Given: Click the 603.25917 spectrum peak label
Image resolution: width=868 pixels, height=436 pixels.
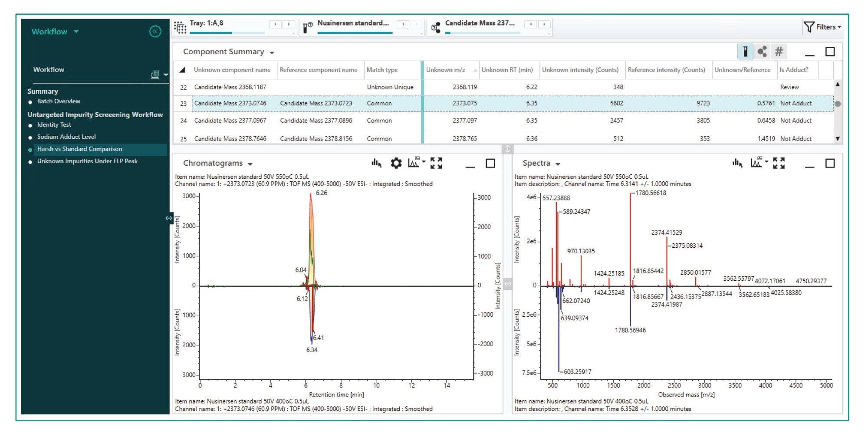Looking at the screenshot, I should (x=577, y=372).
